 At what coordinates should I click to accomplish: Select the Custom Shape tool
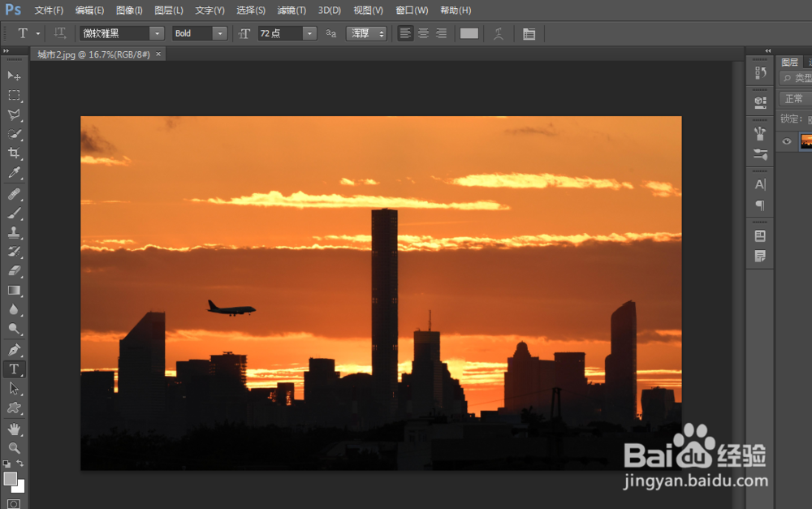pyautogui.click(x=14, y=408)
